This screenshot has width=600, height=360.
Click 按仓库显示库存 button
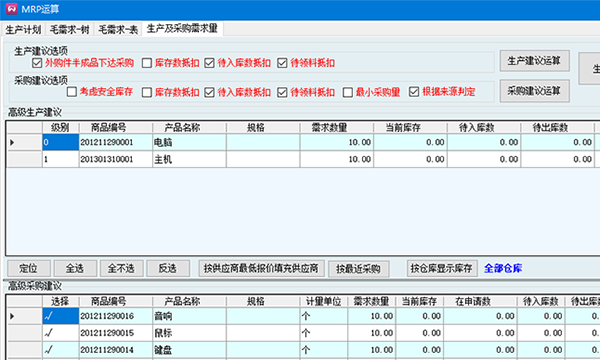click(x=442, y=268)
